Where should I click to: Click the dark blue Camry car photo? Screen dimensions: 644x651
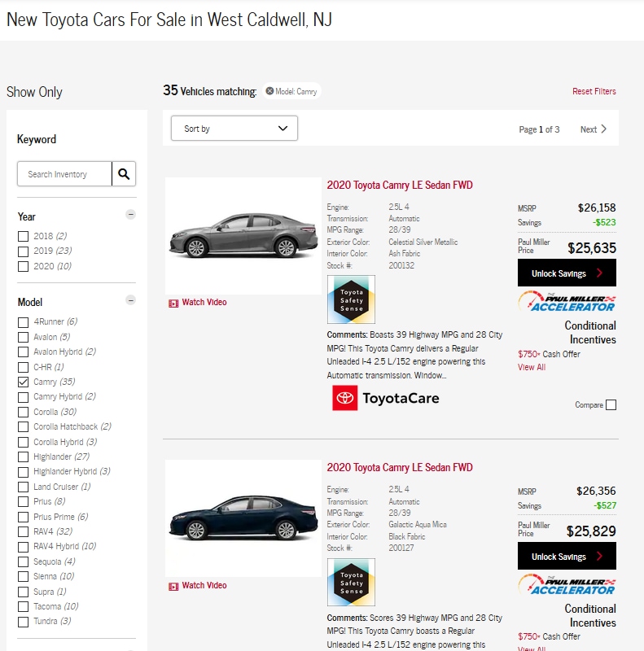coord(243,518)
